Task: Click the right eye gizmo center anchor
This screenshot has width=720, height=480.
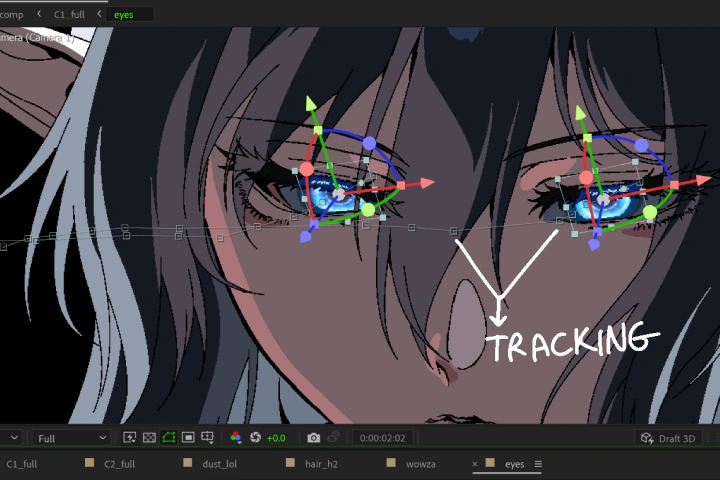Action: (x=603, y=199)
